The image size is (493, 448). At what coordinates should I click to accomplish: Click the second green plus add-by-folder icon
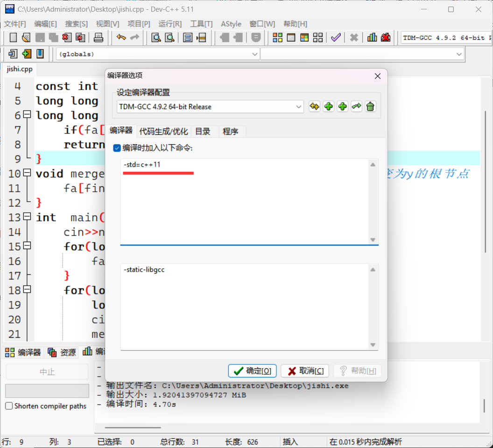pyautogui.click(x=342, y=106)
